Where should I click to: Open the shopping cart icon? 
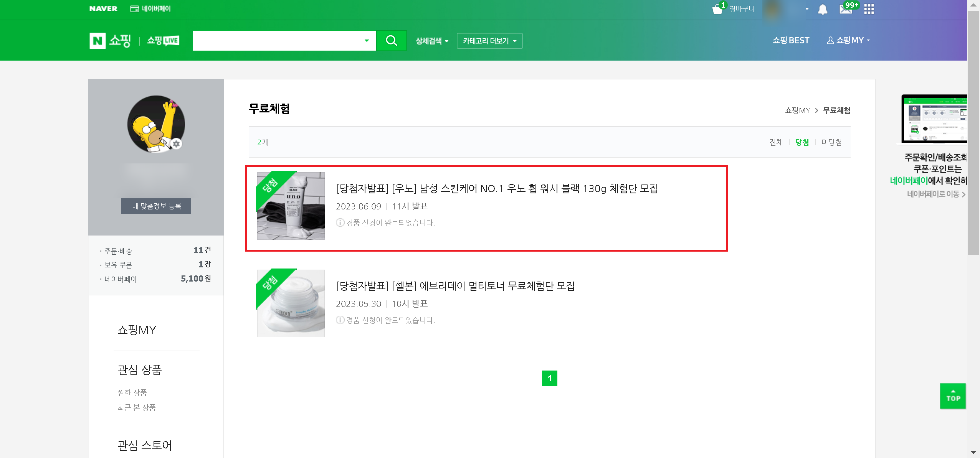click(717, 9)
